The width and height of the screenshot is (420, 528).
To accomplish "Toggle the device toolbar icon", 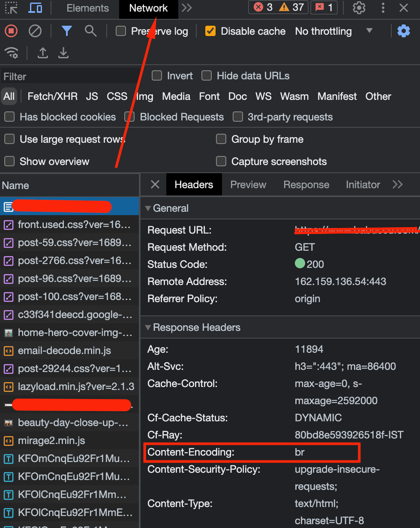I will (35, 8).
